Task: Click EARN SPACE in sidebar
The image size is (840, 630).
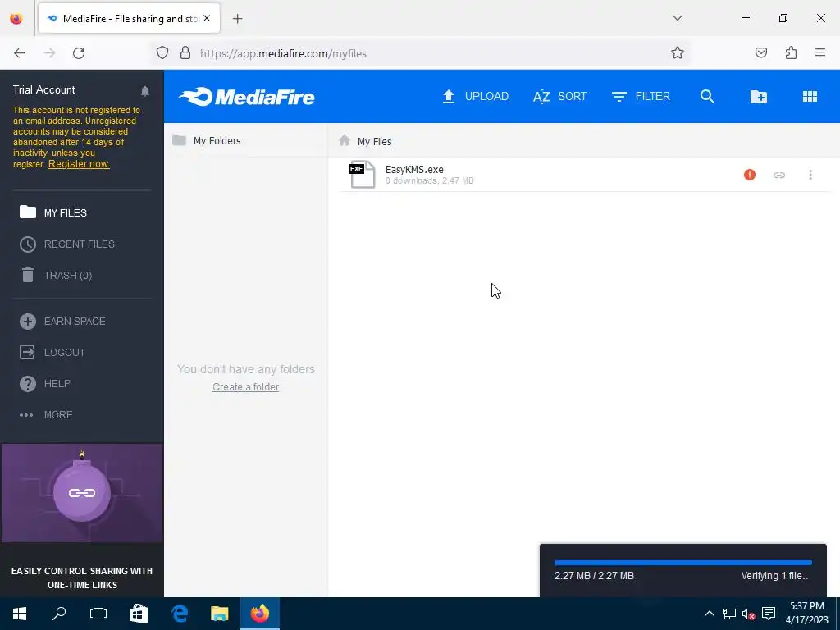Action: pyautogui.click(x=62, y=322)
